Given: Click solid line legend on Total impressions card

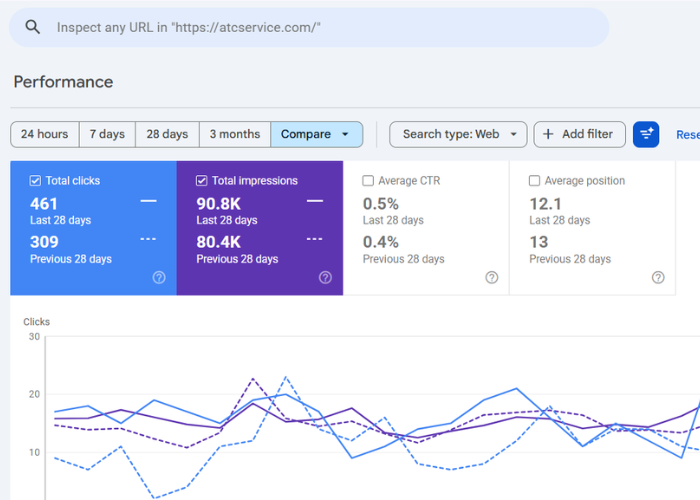Looking at the screenshot, I should pos(315,201).
